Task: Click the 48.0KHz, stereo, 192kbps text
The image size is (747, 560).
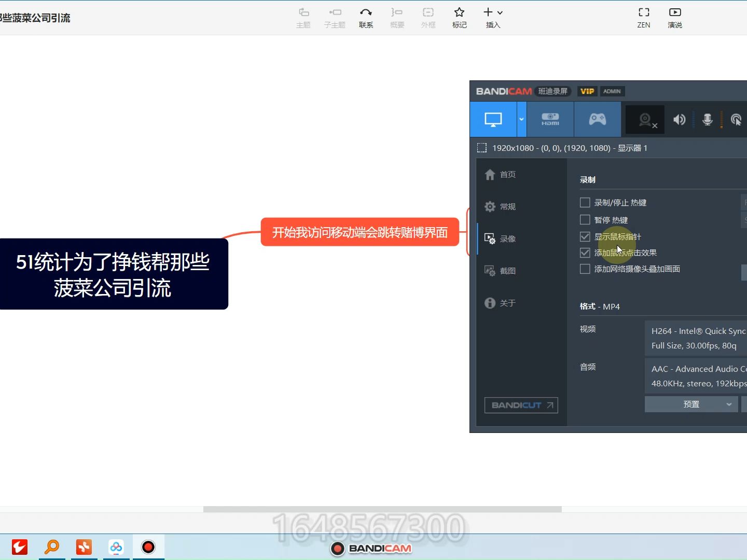Action: 699,383
